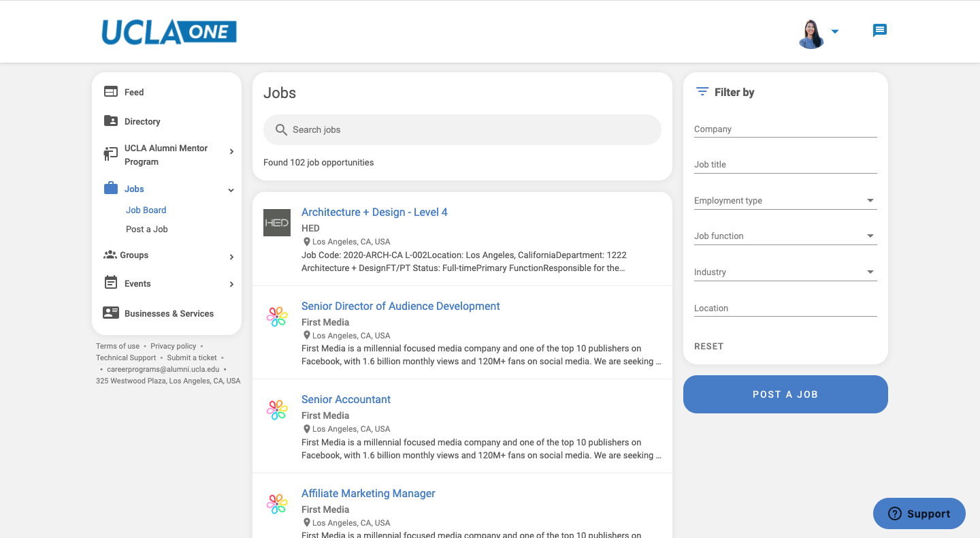
Task: Expand the Groups chevron
Action: (x=231, y=257)
